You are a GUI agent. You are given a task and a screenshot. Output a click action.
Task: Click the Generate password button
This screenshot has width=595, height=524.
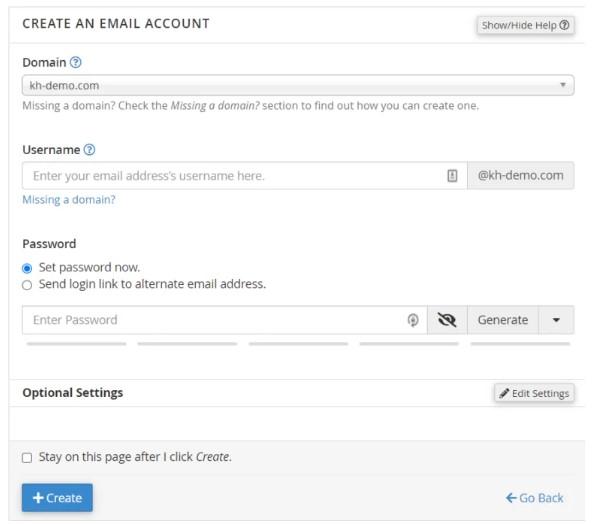coord(503,320)
